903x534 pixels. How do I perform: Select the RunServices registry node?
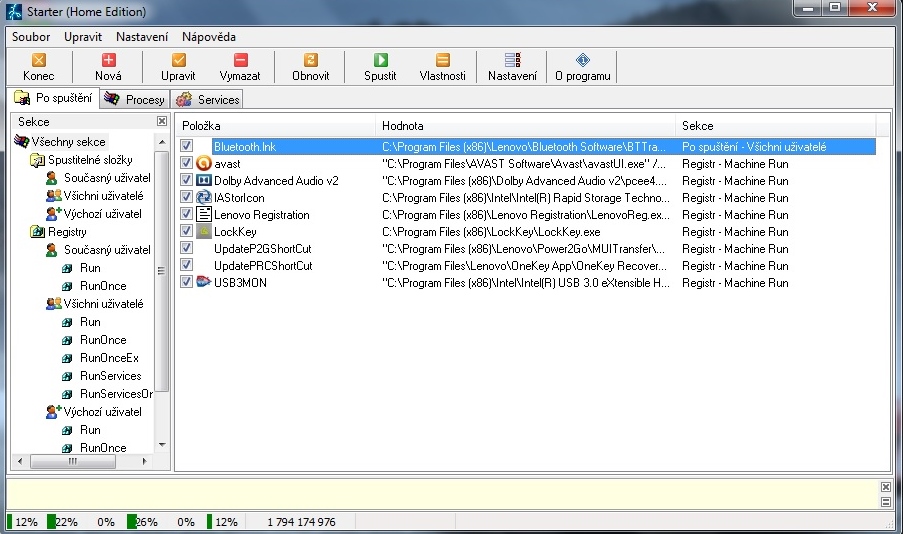click(x=111, y=376)
